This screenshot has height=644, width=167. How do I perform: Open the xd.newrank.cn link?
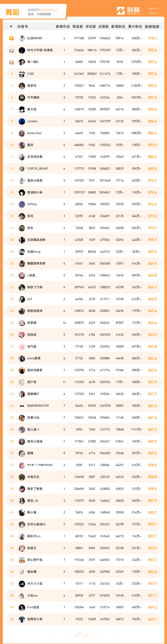point(48,10)
